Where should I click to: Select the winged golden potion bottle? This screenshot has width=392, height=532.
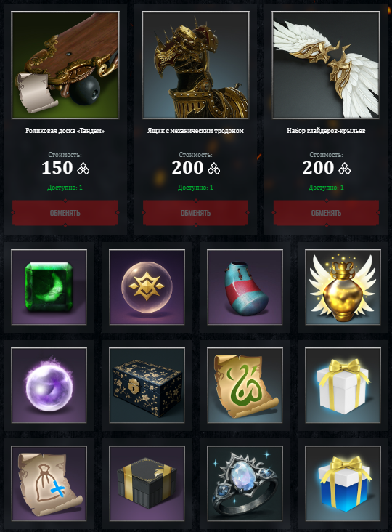[343, 287]
